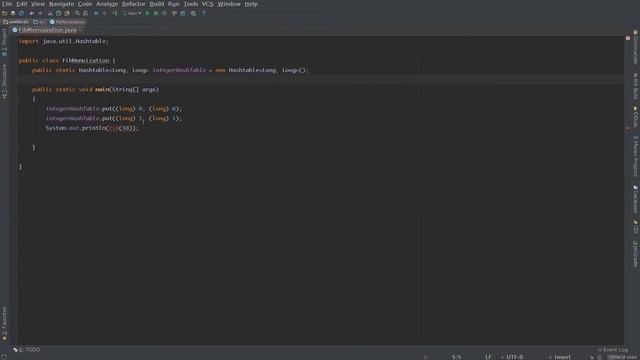Click the Undo toolbar icon
Viewport: 640px width, 360px height.
click(31, 13)
